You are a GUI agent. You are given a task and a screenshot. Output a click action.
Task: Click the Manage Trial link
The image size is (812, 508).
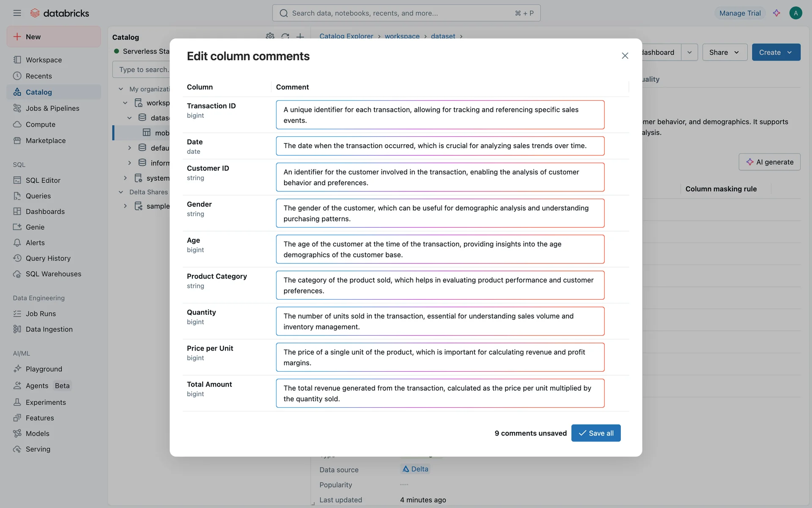pos(740,13)
